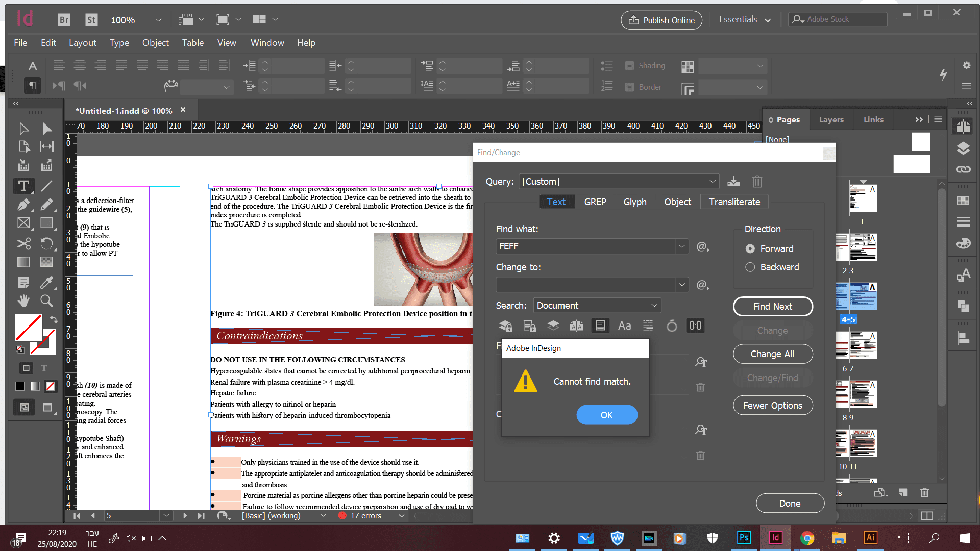Open special characters menu for Find what
The height and width of the screenshot is (551, 980).
[703, 247]
